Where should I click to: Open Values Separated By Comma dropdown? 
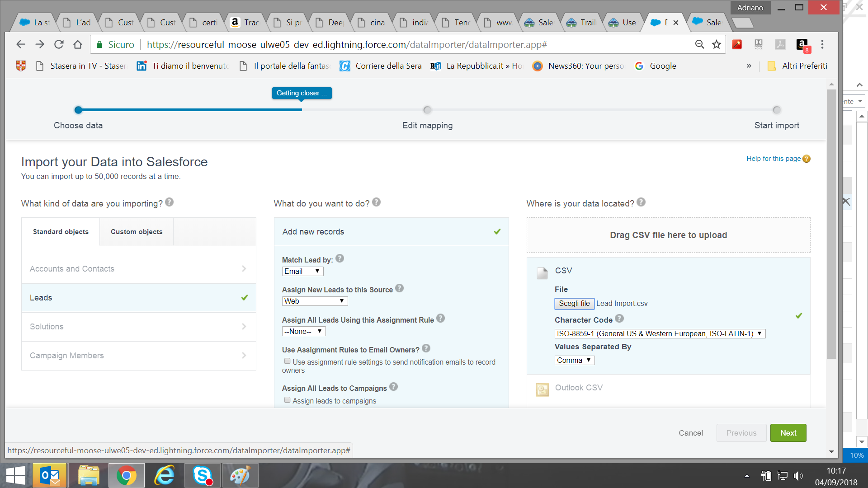[574, 360]
